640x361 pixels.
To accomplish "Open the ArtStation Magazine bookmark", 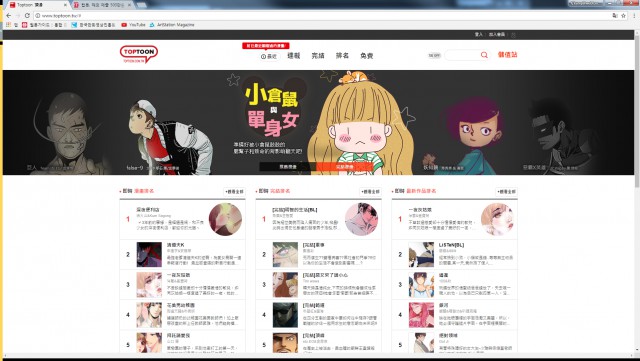I will coord(172,25).
